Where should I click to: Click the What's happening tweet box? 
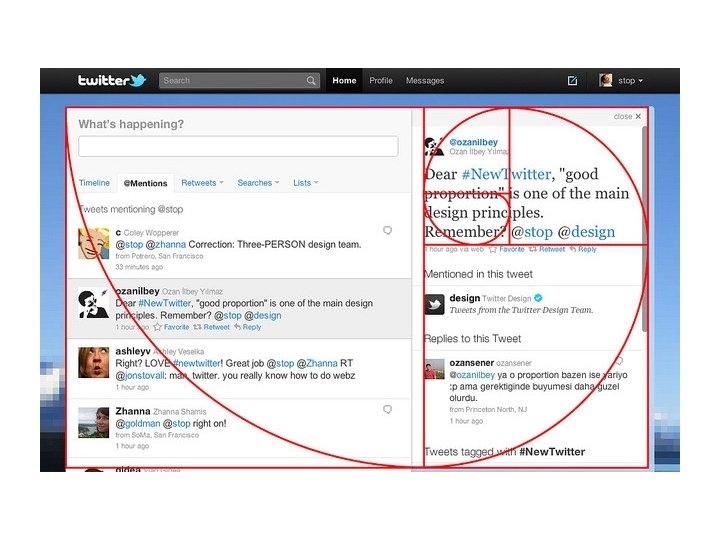pos(238,146)
